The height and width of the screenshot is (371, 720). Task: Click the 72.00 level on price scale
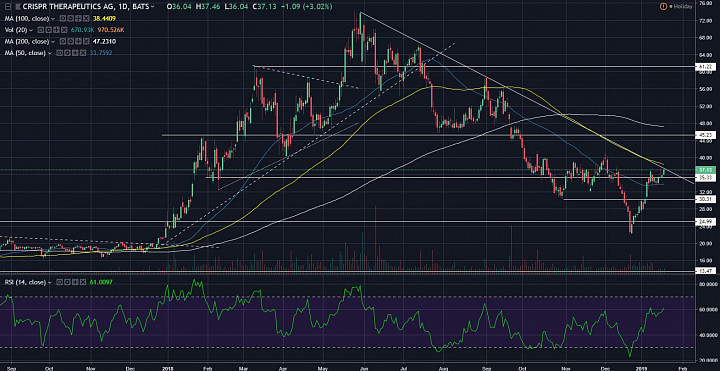pos(706,21)
